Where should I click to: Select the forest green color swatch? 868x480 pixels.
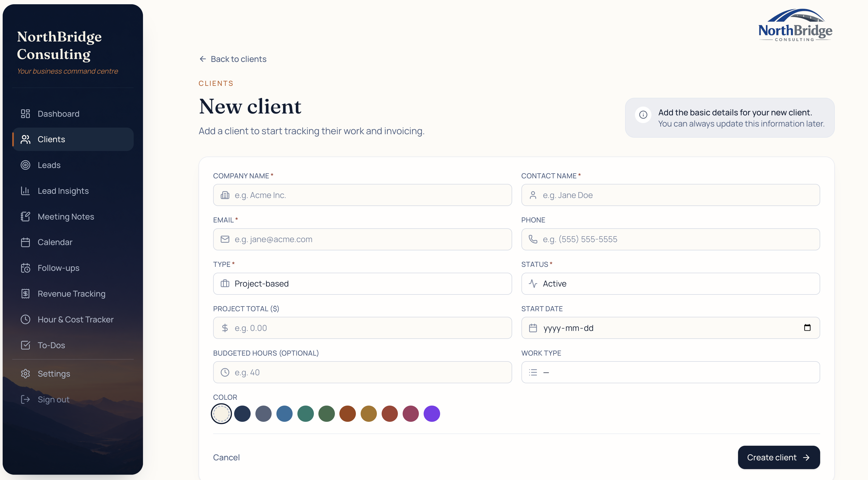(x=327, y=414)
